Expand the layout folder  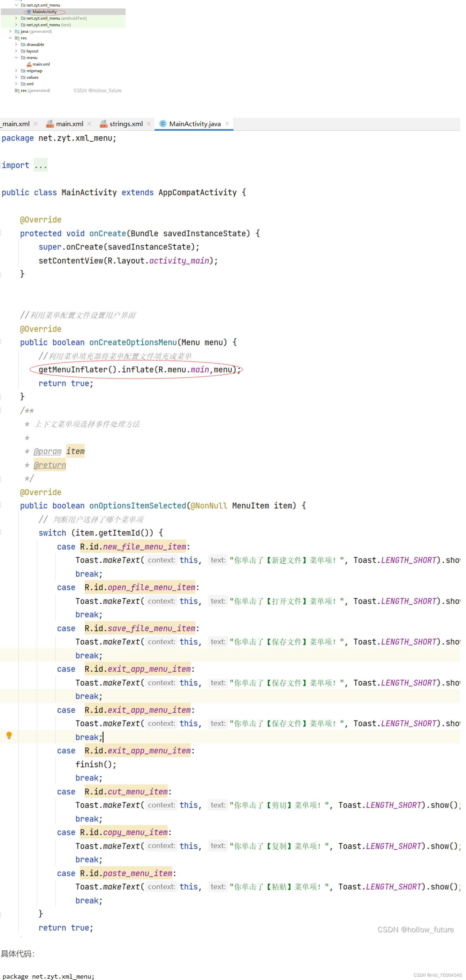pyautogui.click(x=16, y=51)
